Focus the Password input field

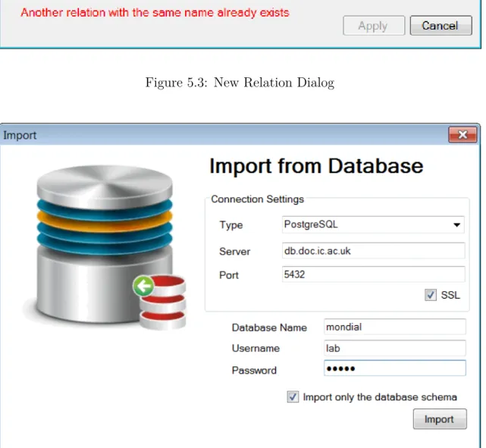coord(394,368)
